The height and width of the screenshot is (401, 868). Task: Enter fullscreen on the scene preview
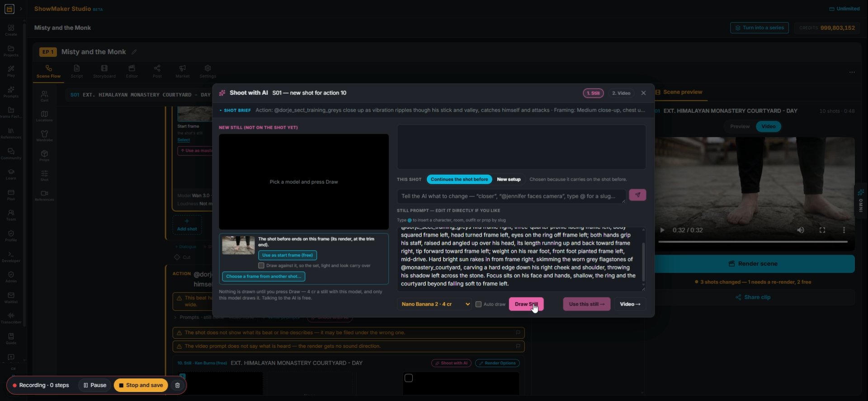822,230
